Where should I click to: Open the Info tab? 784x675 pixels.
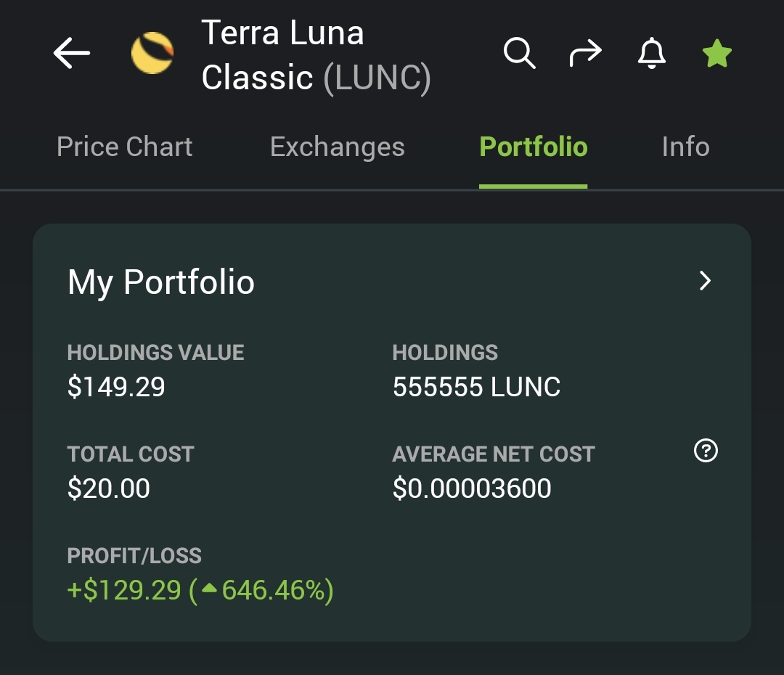click(686, 147)
